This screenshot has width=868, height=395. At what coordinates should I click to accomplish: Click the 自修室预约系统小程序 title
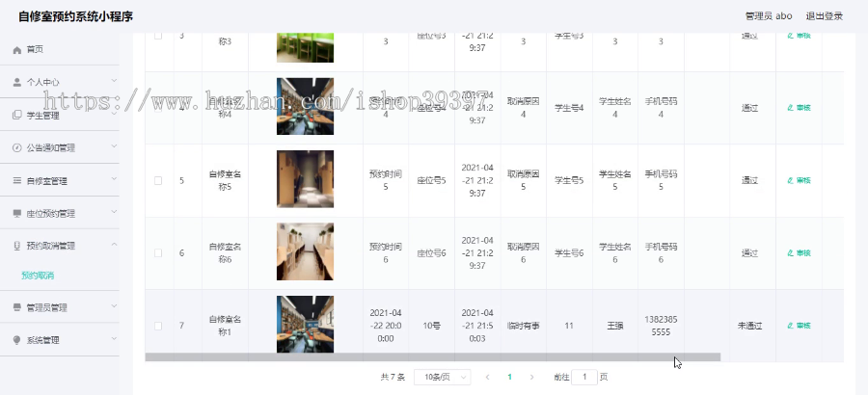(76, 16)
